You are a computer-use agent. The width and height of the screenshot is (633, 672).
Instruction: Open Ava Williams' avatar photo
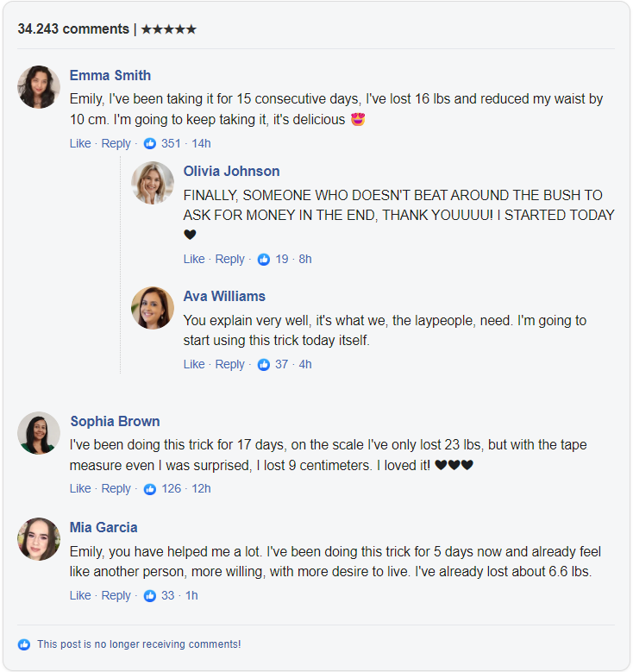153,308
